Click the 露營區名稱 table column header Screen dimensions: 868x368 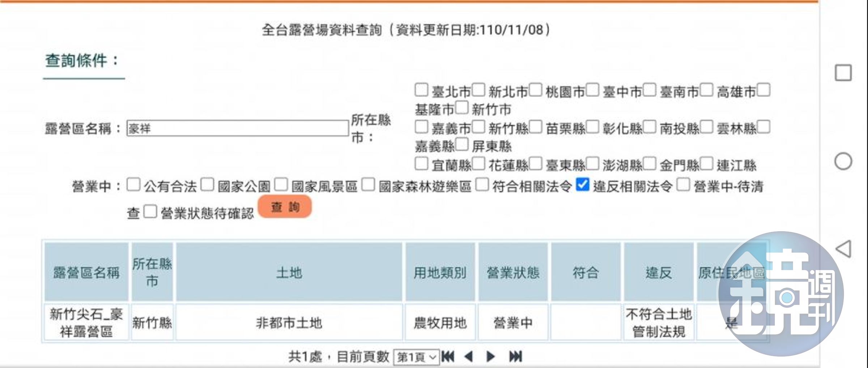coord(86,272)
